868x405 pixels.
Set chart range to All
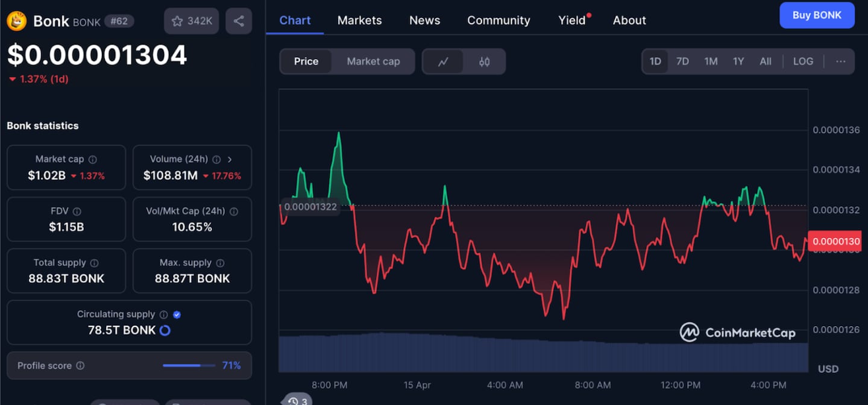tap(766, 61)
